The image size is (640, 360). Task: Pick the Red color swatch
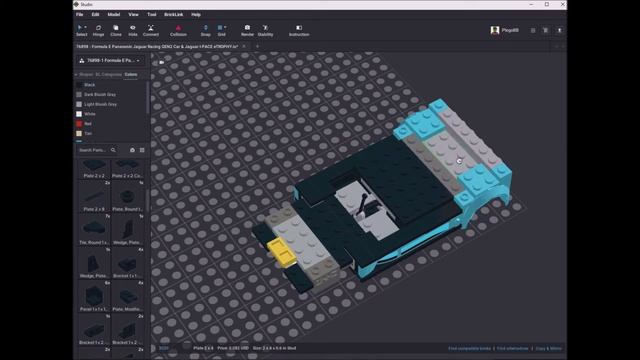click(79, 124)
